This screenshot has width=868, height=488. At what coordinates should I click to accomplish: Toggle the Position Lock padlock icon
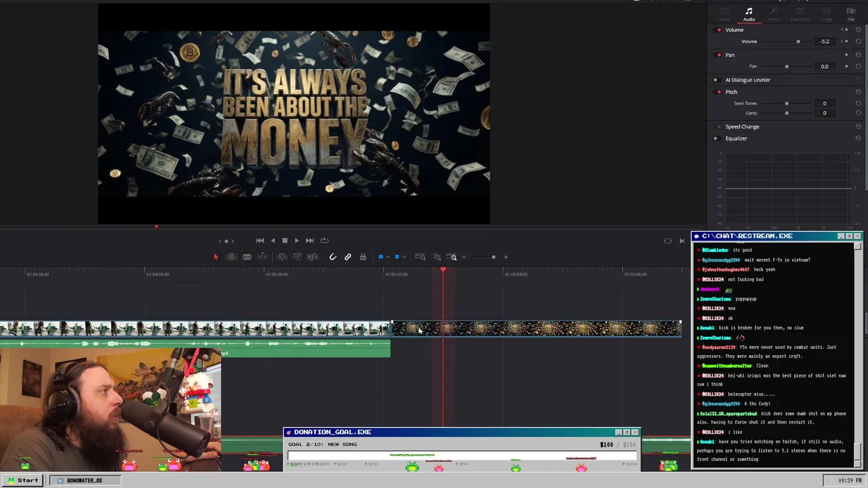coord(363,257)
